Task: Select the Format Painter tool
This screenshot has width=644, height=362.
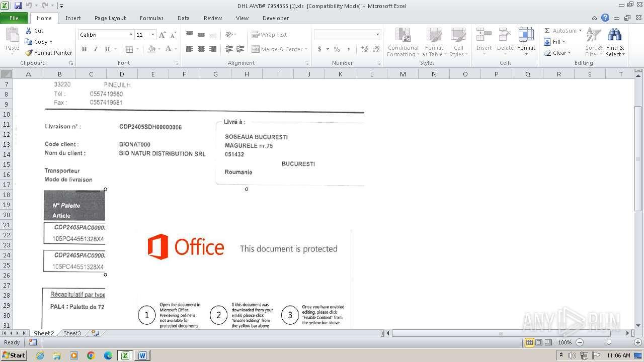Action: 48,53
